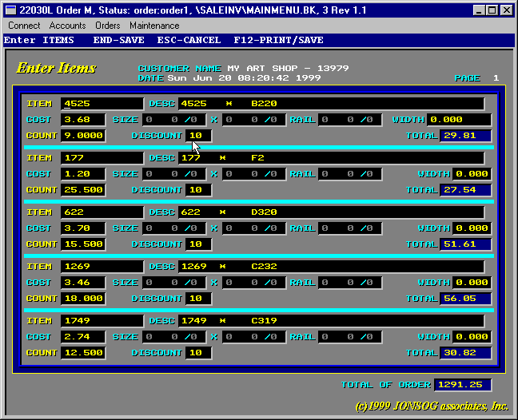Click the DESC field showing 1269 C232
The image size is (518, 420).
coord(332,267)
